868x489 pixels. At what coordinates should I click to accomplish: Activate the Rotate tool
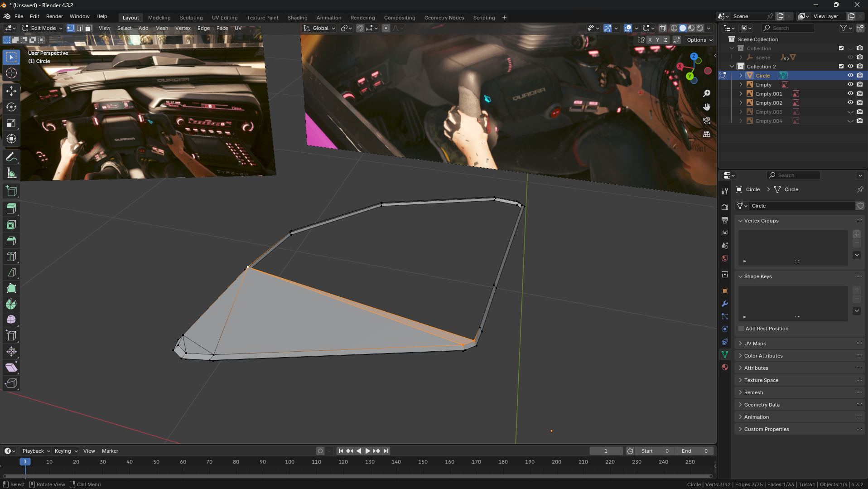coord(11,107)
